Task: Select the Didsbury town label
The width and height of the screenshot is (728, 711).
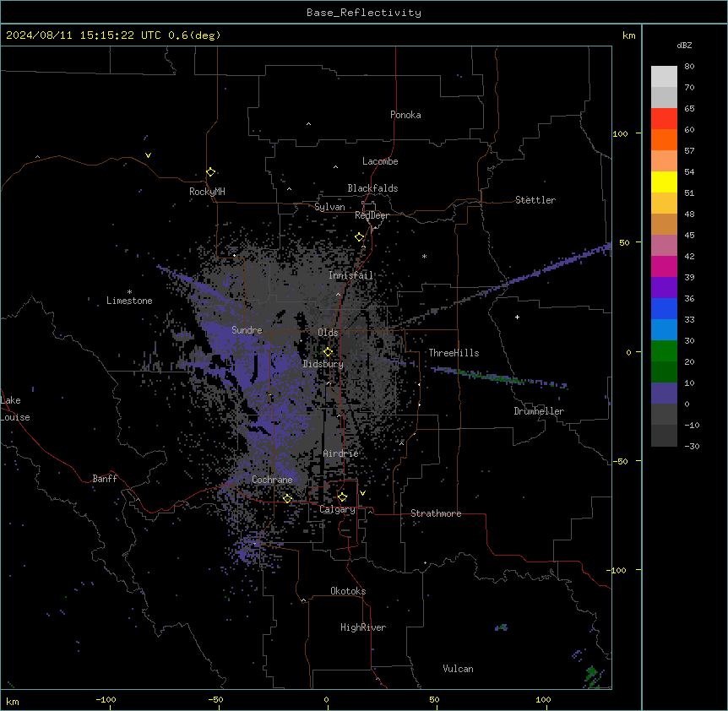Action: 323,364
